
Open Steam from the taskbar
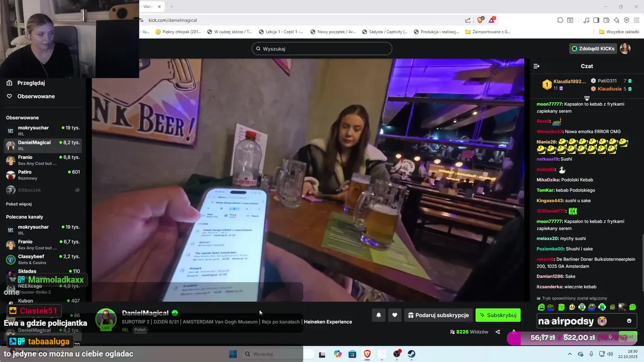click(x=412, y=354)
